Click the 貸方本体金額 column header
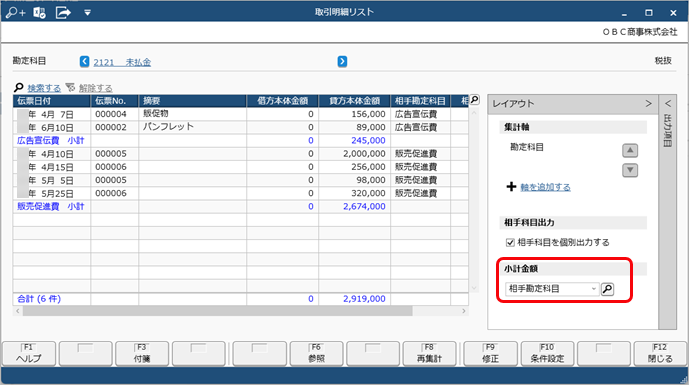Viewport: 689px width, 385px height. coord(355,101)
